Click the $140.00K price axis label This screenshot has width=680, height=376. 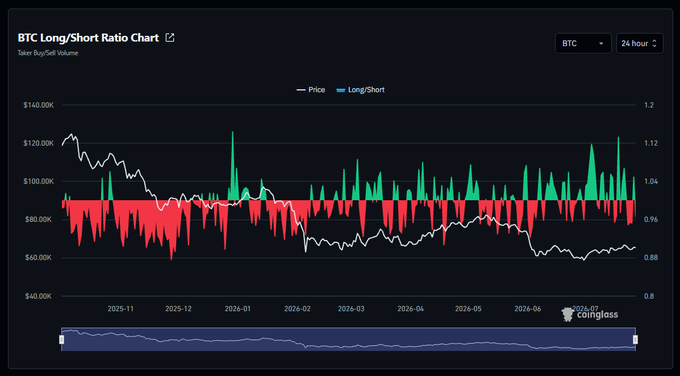tap(39, 105)
